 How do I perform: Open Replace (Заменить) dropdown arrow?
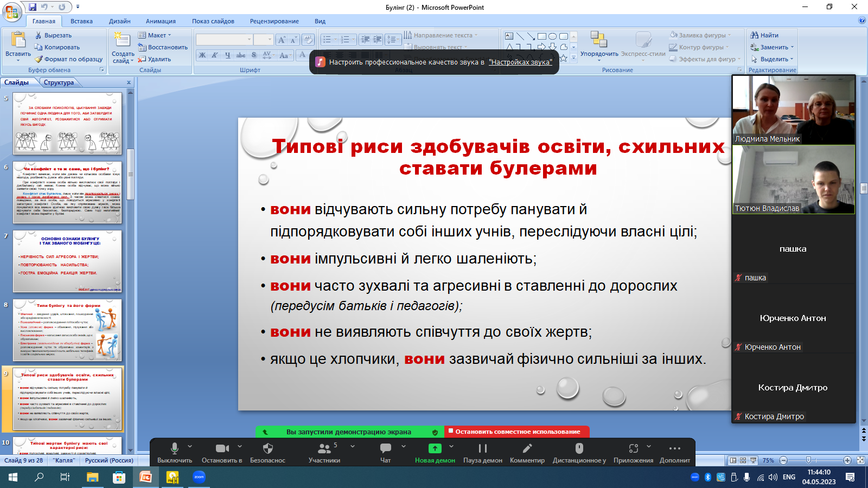792,47
